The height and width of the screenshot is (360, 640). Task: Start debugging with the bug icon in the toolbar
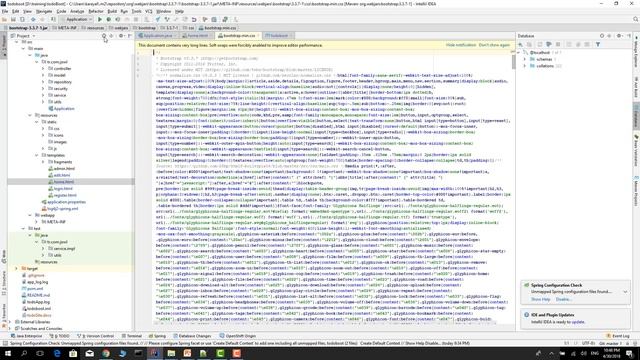click(109, 19)
